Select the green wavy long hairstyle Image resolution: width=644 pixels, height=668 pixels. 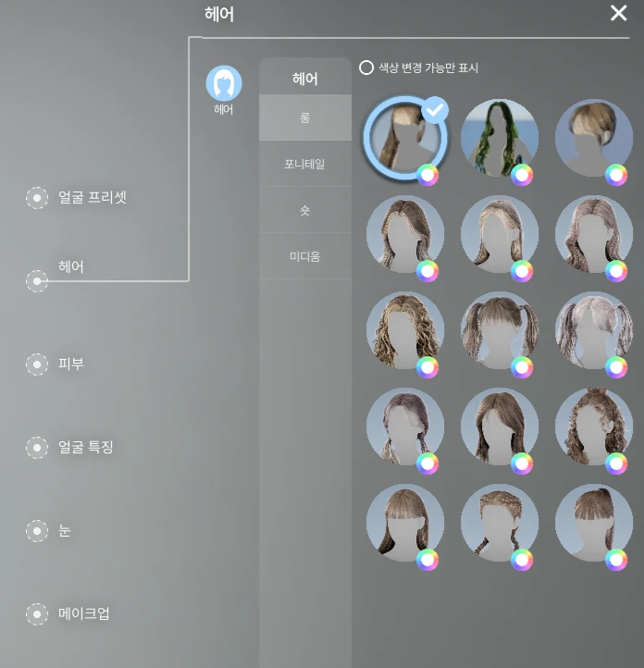[499, 137]
